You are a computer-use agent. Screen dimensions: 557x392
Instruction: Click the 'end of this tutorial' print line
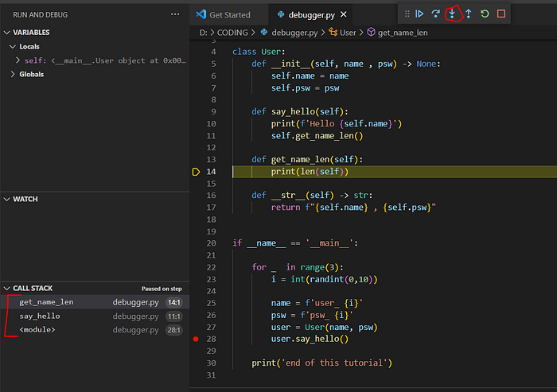[x=321, y=363]
